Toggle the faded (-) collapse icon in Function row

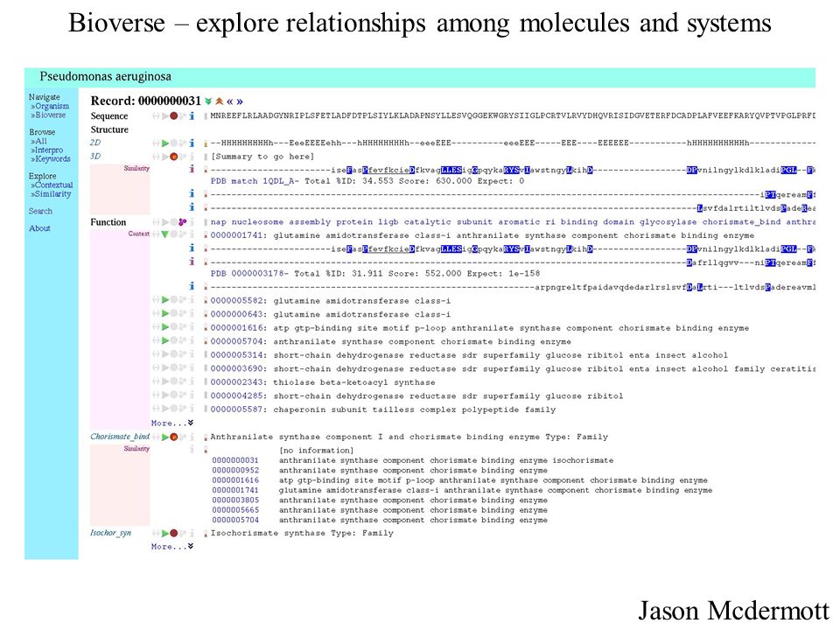tap(156, 221)
